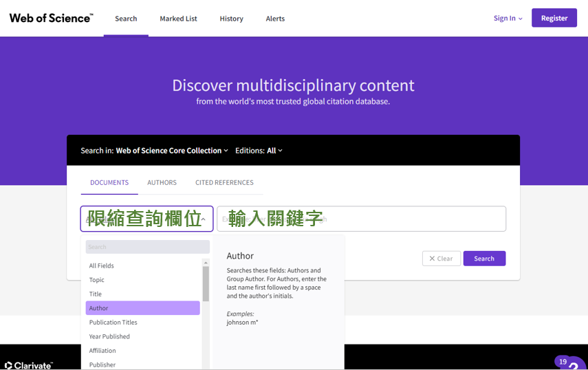Expand the Editions: All dropdown

tap(259, 151)
